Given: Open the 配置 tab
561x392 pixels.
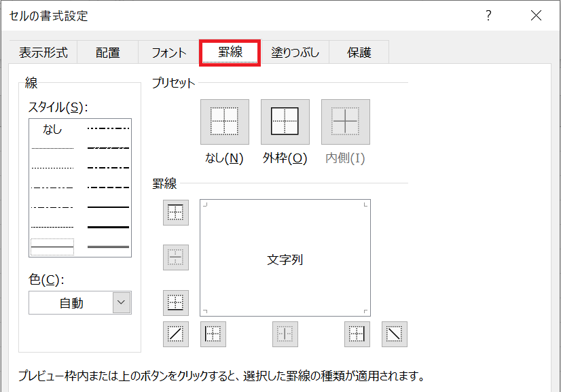Looking at the screenshot, I should (107, 52).
